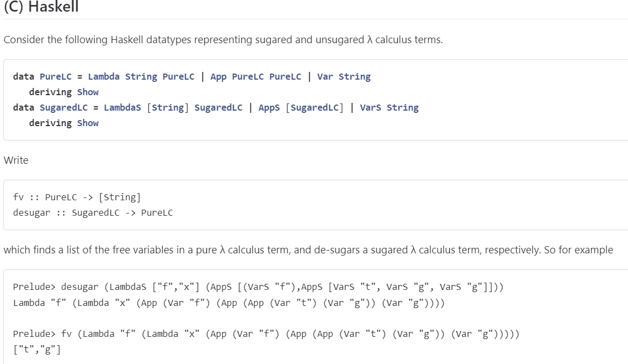Click the AppS constructor in SugaredLC definition
Image resolution: width=628 pixels, height=364 pixels.
pos(269,108)
